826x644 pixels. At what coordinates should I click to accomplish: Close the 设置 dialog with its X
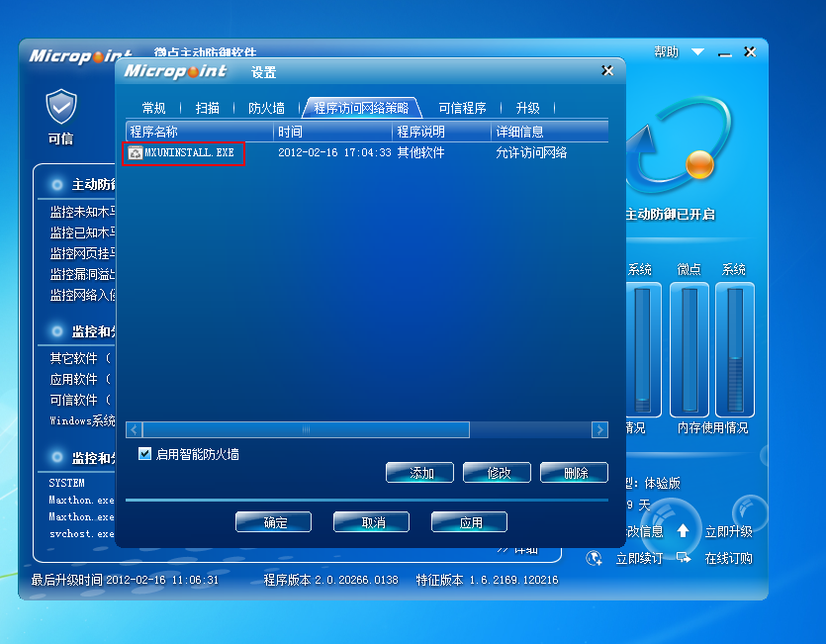[x=607, y=70]
